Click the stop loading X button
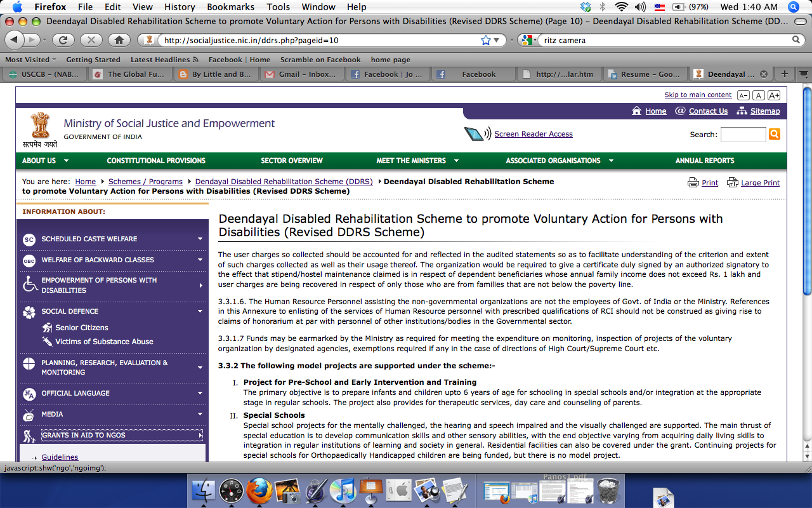This screenshot has height=508, width=812. 91,40
